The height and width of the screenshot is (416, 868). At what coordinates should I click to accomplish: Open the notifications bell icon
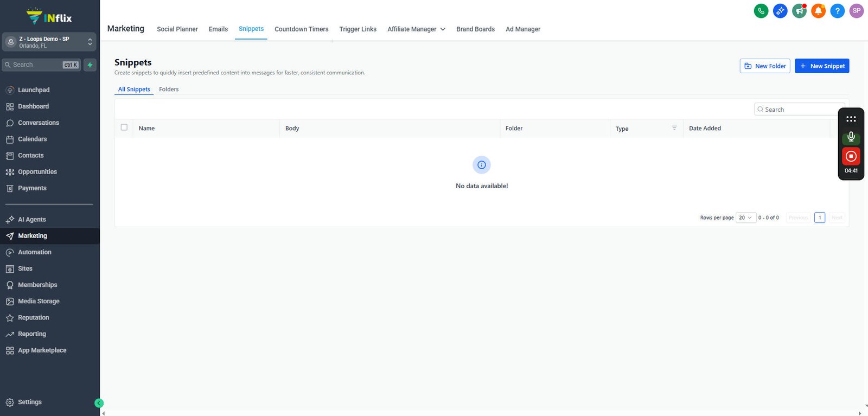click(818, 11)
